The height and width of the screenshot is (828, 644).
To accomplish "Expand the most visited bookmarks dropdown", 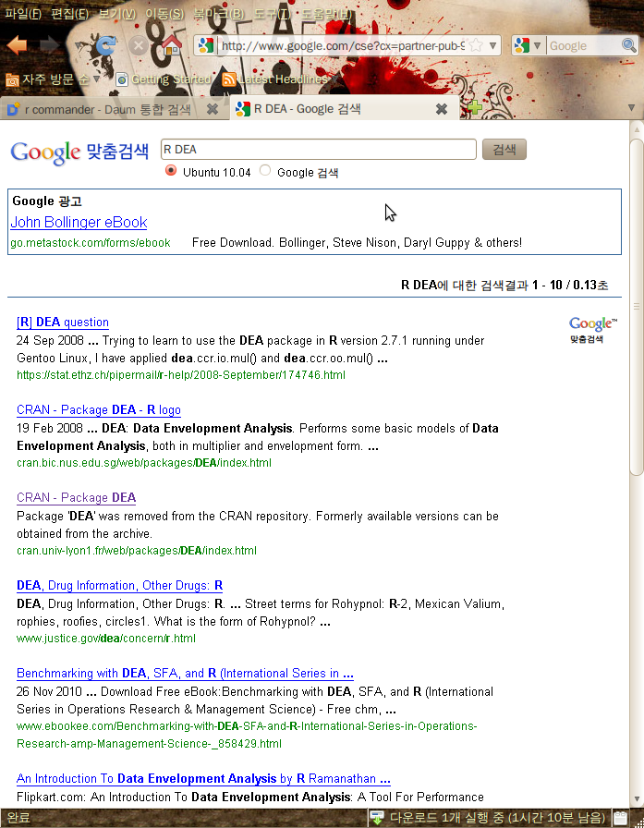I will pyautogui.click(x=96, y=79).
